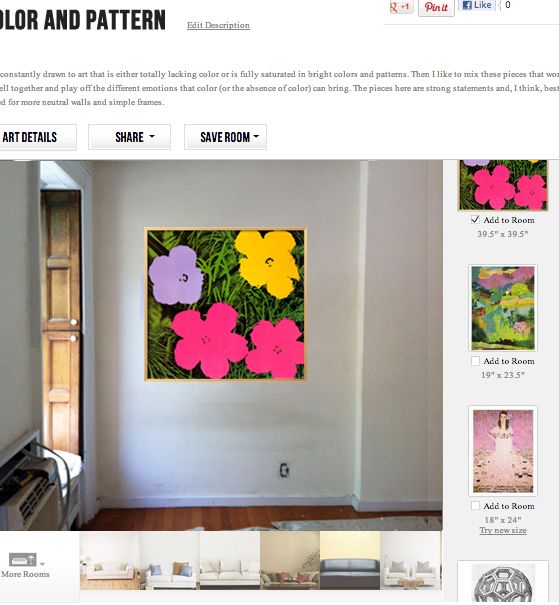Click the Edit Description link
This screenshot has width=559, height=605.
click(x=218, y=25)
